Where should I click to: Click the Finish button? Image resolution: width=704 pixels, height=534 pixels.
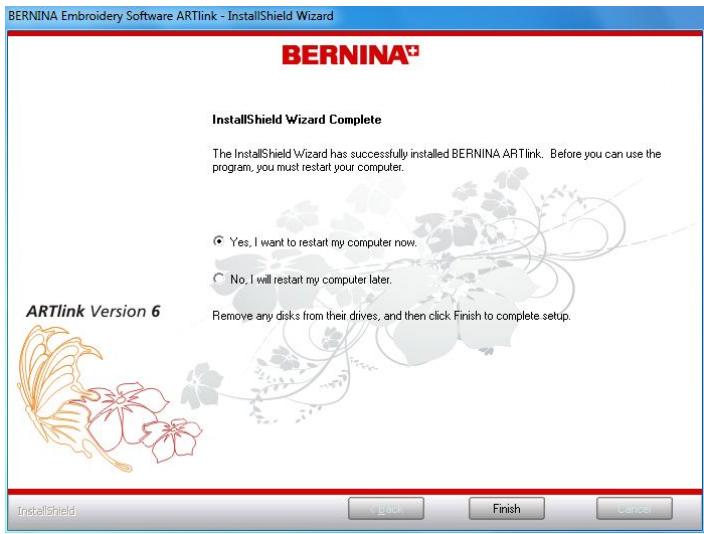coord(506,508)
